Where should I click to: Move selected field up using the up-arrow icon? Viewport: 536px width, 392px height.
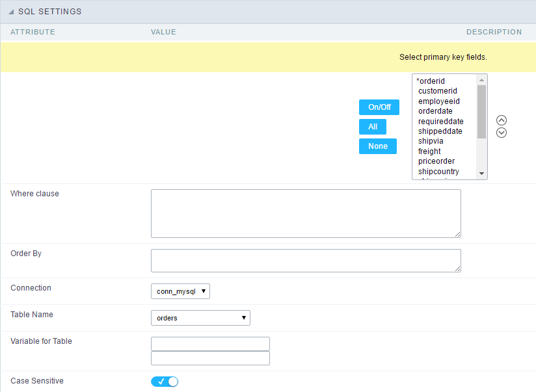click(501, 120)
